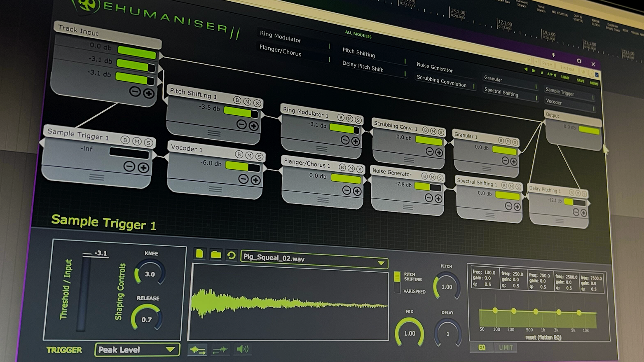The height and width of the screenshot is (362, 644).
Task: Open the Peak Level trigger dropdown
Action: (x=137, y=350)
